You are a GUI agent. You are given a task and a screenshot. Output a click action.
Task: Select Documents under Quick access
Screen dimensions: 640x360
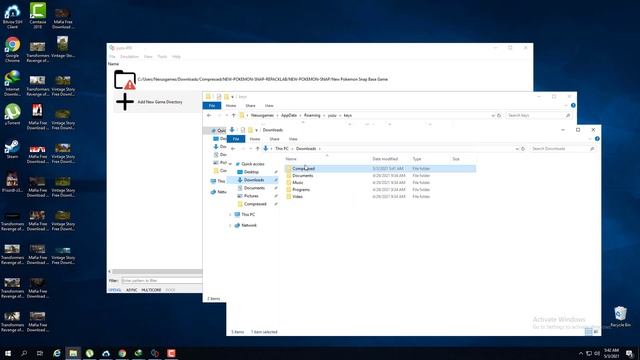tap(254, 188)
